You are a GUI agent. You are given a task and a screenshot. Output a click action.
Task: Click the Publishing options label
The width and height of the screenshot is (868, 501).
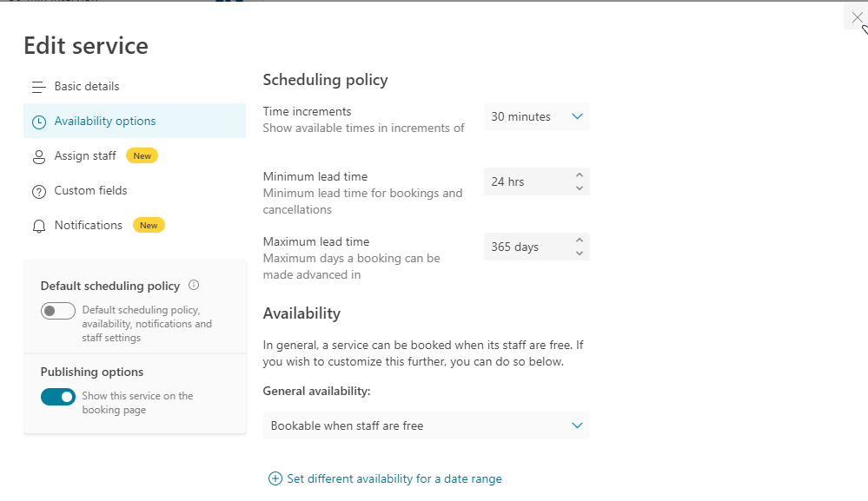click(x=92, y=372)
